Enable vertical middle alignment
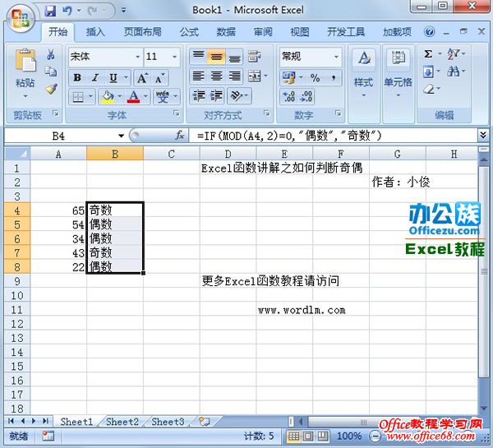493x448 pixels. click(x=216, y=57)
